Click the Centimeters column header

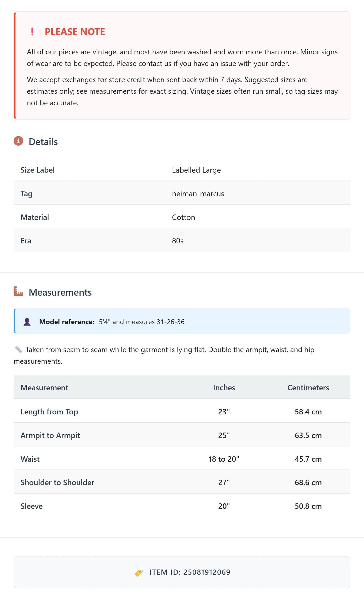(308, 388)
